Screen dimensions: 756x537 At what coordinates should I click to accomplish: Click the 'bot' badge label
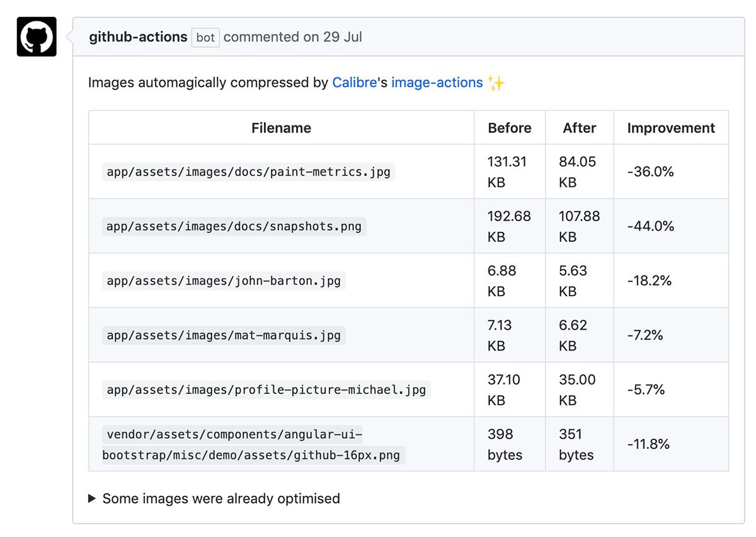(x=205, y=37)
